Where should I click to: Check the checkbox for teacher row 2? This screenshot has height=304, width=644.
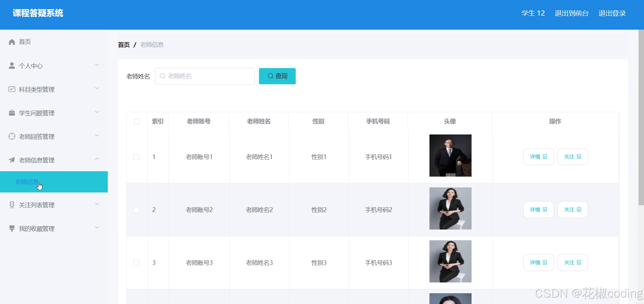136,210
